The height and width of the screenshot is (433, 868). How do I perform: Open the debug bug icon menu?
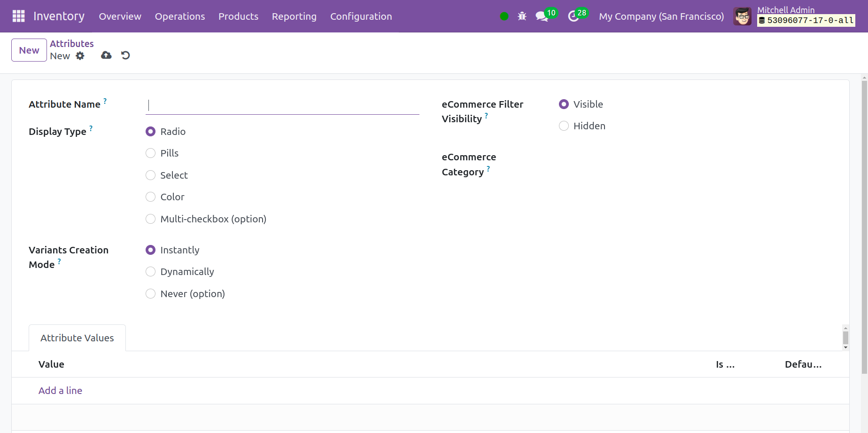tap(522, 16)
